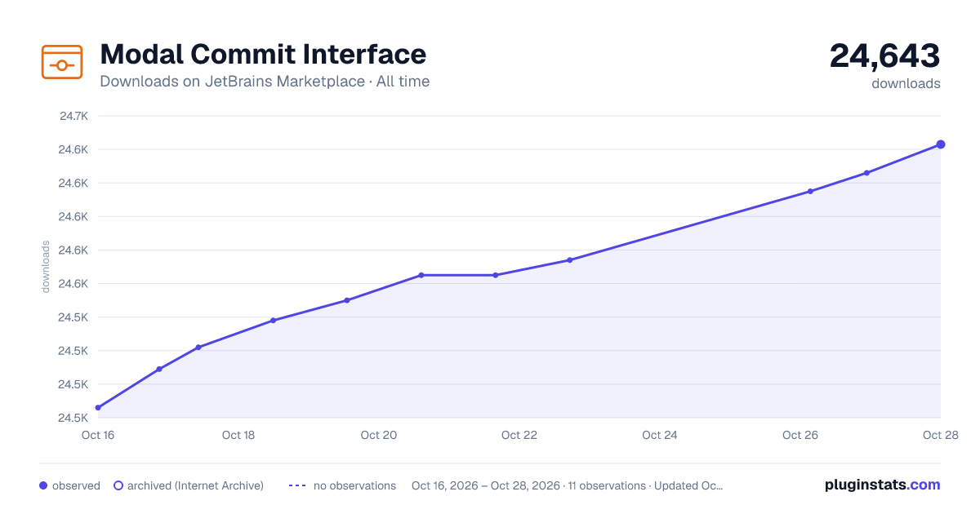Click the 'Oct 24' x-axis label
This screenshot has width=980, height=514.
coord(660,435)
